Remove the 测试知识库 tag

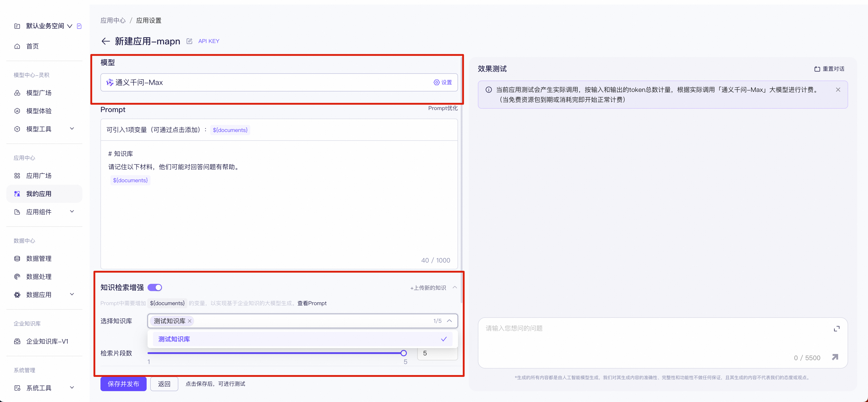click(190, 321)
